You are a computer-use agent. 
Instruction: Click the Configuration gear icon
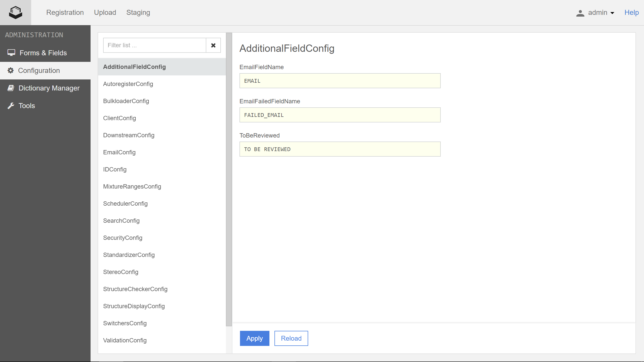click(11, 70)
